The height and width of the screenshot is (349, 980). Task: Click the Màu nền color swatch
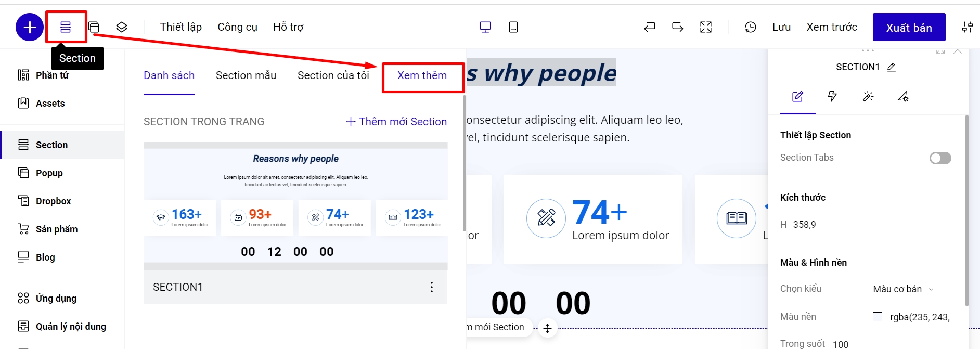click(x=878, y=317)
